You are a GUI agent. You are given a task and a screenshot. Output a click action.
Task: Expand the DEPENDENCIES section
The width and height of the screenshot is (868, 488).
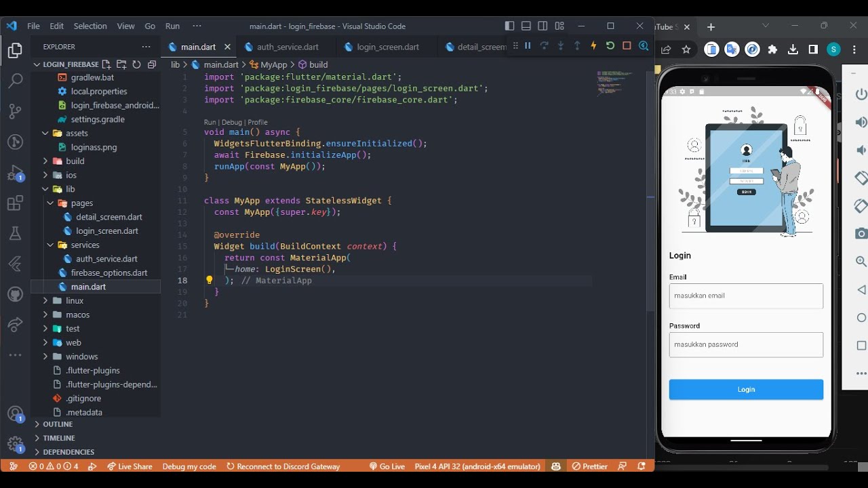68,452
